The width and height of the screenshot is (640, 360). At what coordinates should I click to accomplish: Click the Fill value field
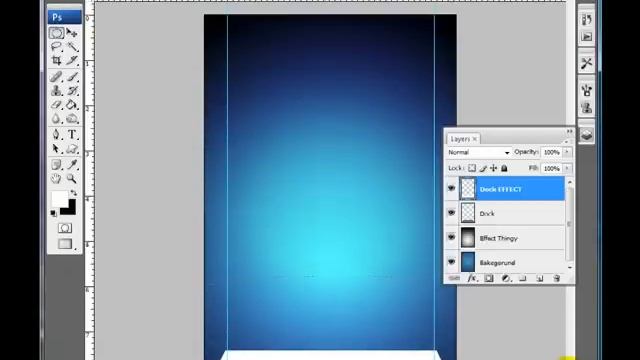click(x=551, y=168)
